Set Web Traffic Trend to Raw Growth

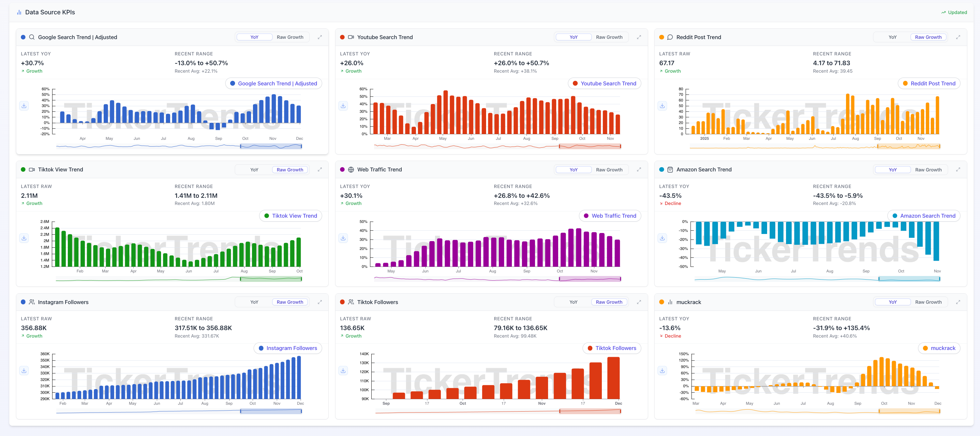[x=609, y=169]
